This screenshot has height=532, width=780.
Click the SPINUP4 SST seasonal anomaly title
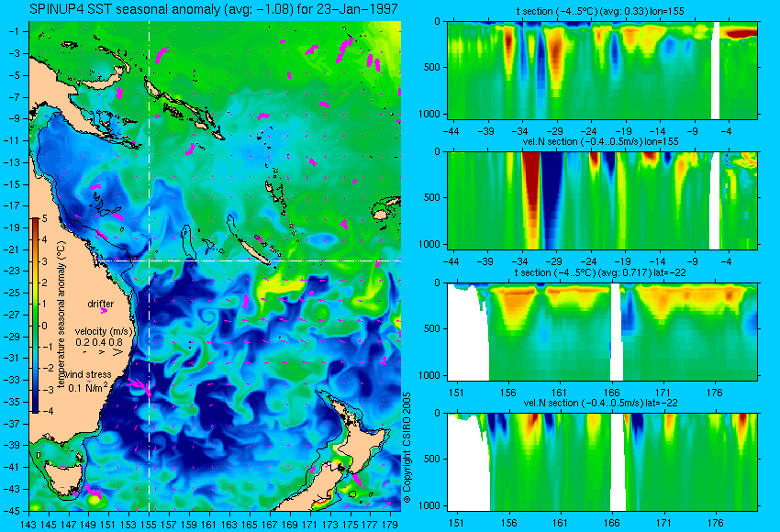pos(214,9)
